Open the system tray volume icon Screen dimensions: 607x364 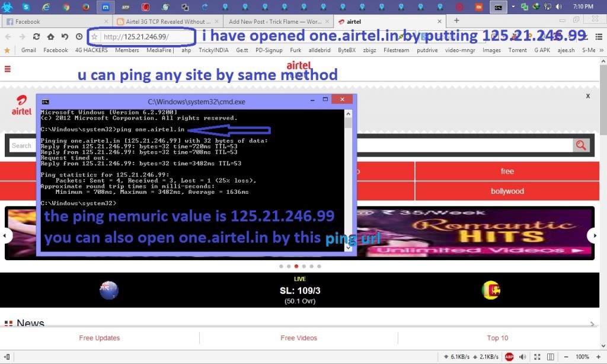pyautogui.click(x=559, y=7)
